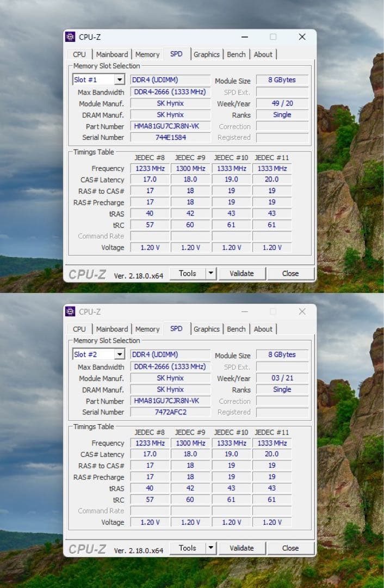Open the Memory tab in the Slot #1 window
Viewport: 384px width, 588px height.
(x=147, y=54)
